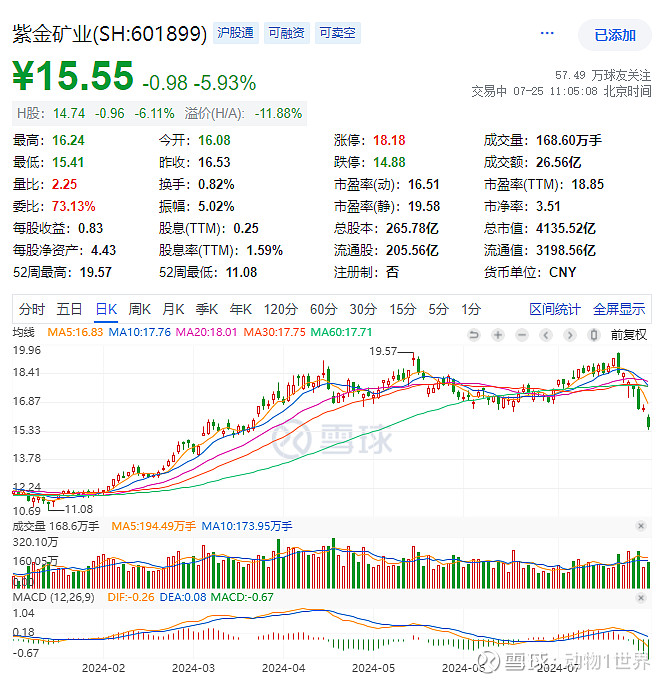The height and width of the screenshot is (682, 670).
Task: Switch to the 5分 interval tab
Action: pyautogui.click(x=439, y=309)
